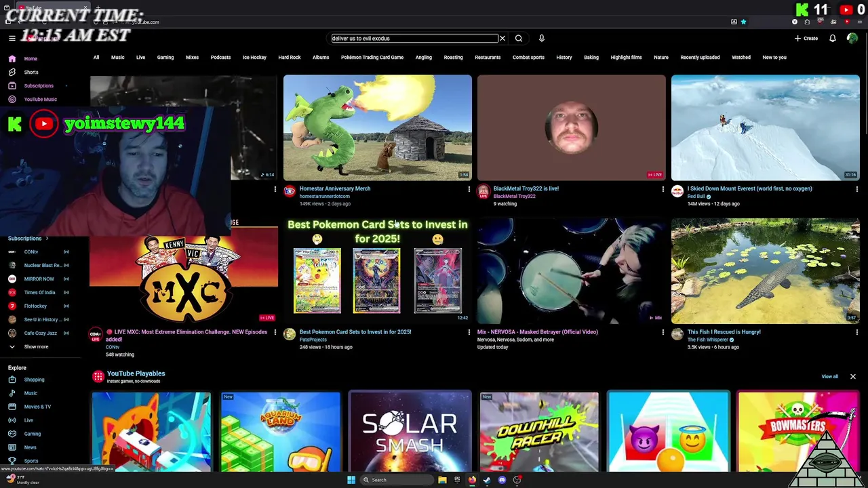Image resolution: width=868 pixels, height=488 pixels.
Task: Edit the search field text
Action: coord(414,39)
